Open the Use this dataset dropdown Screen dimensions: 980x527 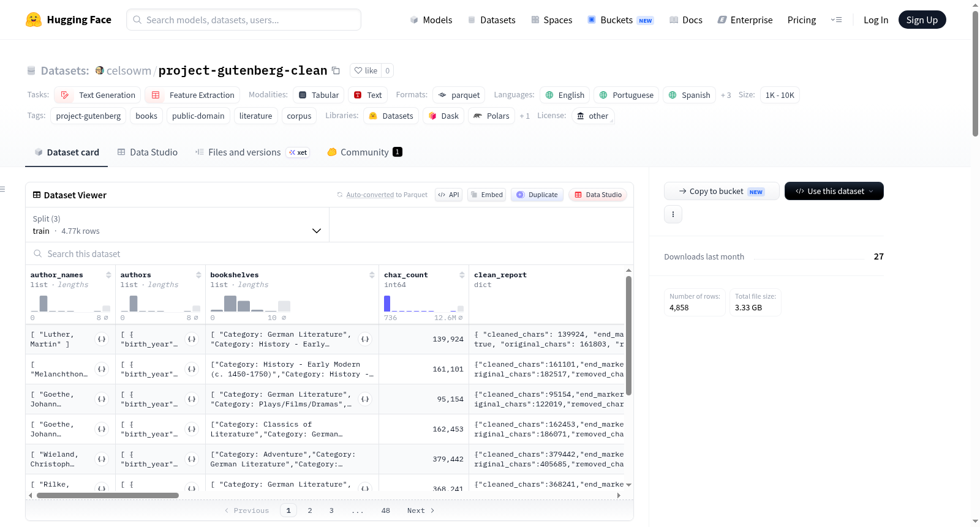coord(834,191)
